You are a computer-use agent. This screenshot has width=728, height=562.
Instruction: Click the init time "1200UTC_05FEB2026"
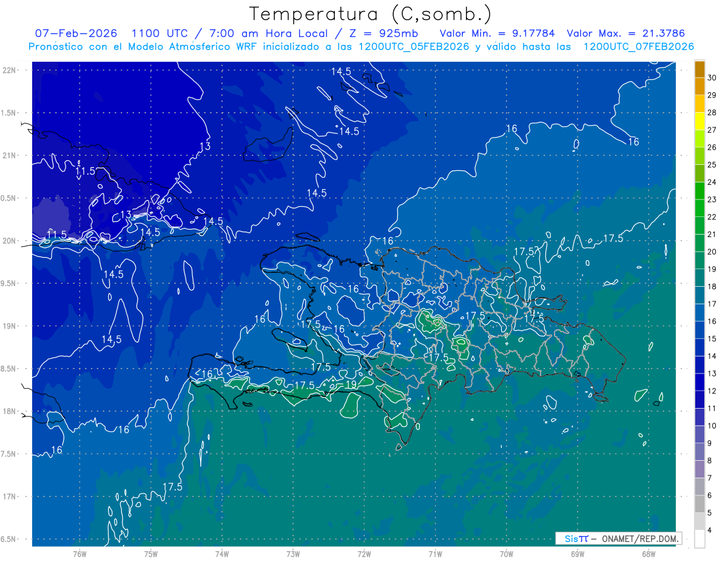(x=413, y=47)
